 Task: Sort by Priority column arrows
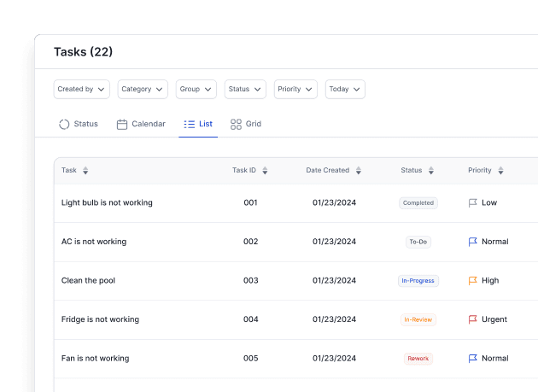(x=500, y=171)
